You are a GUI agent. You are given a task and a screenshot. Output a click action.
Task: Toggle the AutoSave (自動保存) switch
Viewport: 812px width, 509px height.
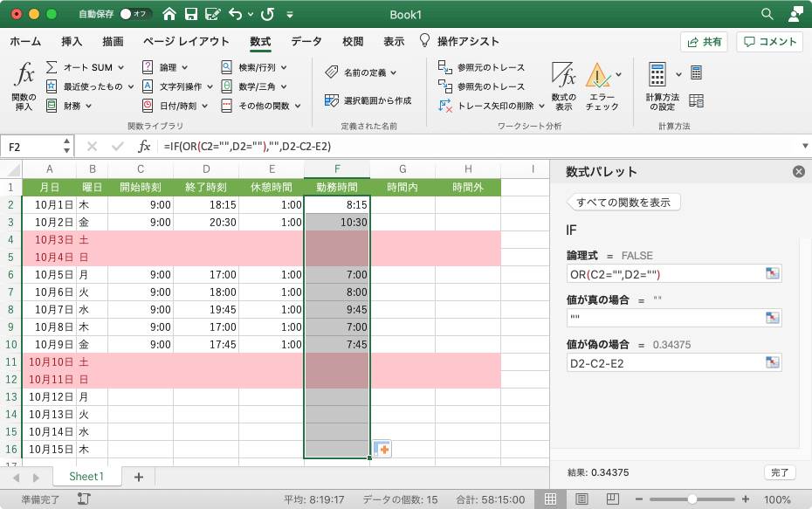(x=135, y=14)
